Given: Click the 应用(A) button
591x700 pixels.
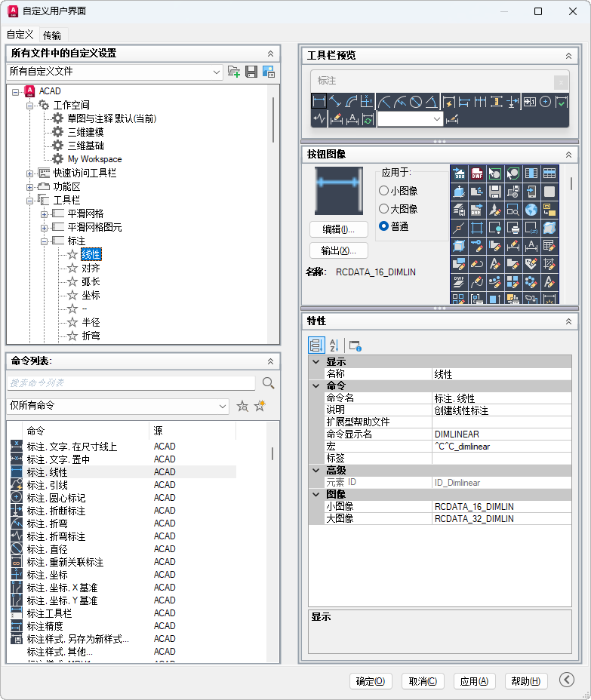Looking at the screenshot, I should [x=475, y=681].
